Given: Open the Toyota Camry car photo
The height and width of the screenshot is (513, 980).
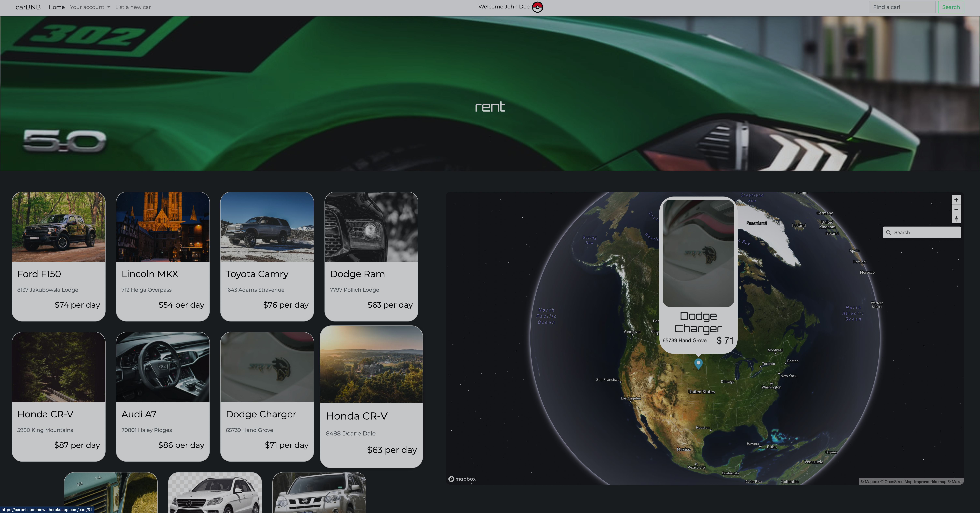Looking at the screenshot, I should 267,227.
